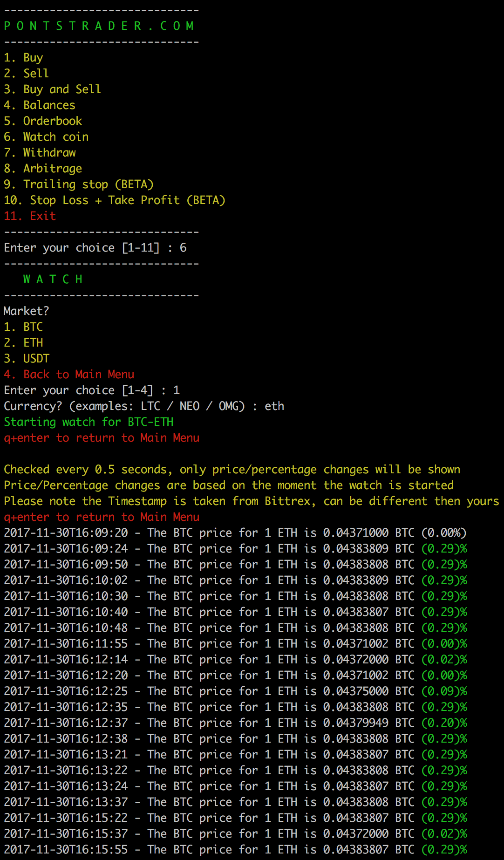Screen dimensions: 504x860
Task: Click the '5. Orderbook' menu line
Action: pos(43,121)
